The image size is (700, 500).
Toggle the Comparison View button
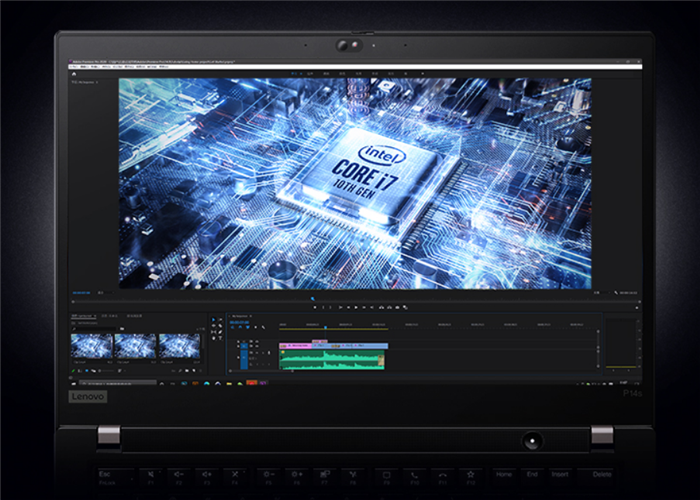point(405,307)
